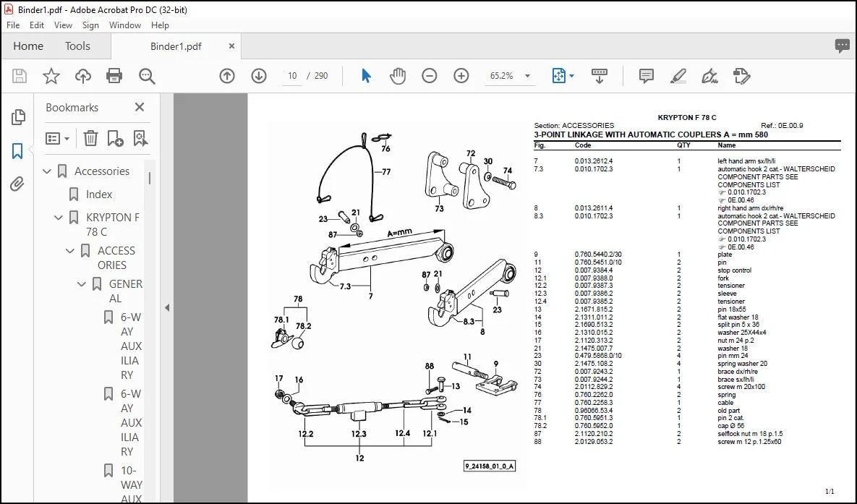Click the 'screw m 20x100' part name
This screenshot has height=504, width=857.
click(741, 386)
